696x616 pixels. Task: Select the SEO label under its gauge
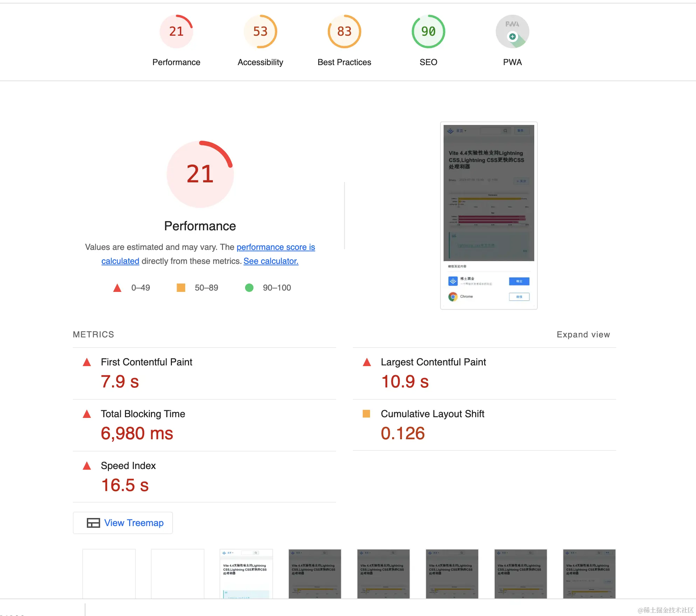pos(428,62)
